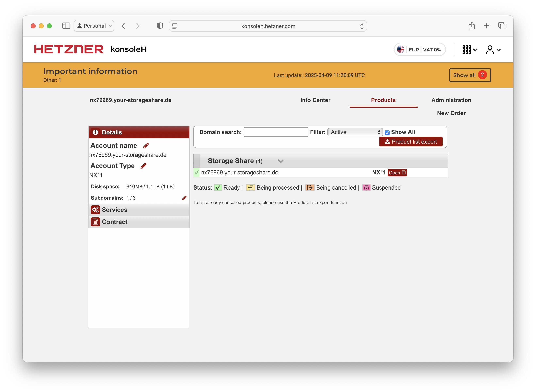Click the nx76969.your-storageshare.de page heading
Screen dimensions: 536x392
pos(130,100)
